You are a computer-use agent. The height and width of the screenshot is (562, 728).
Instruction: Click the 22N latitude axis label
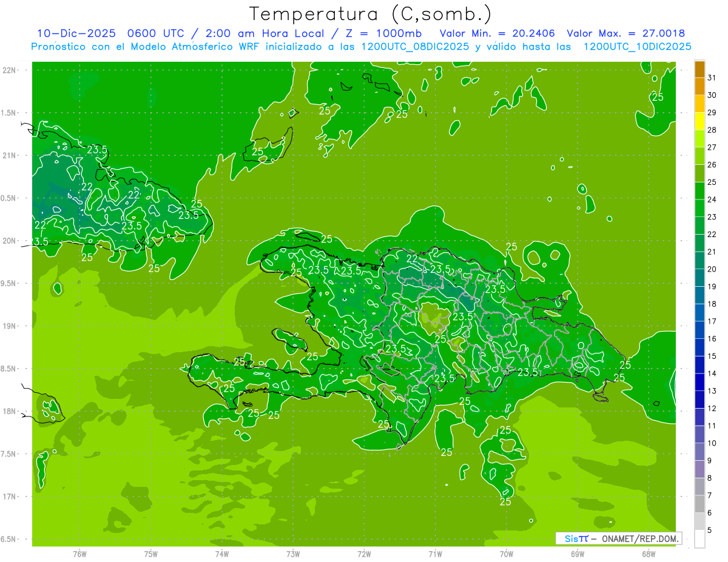click(x=8, y=70)
